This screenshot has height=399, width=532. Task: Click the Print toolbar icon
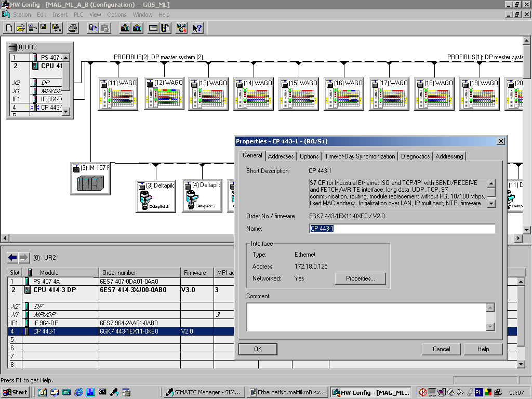[x=73, y=28]
